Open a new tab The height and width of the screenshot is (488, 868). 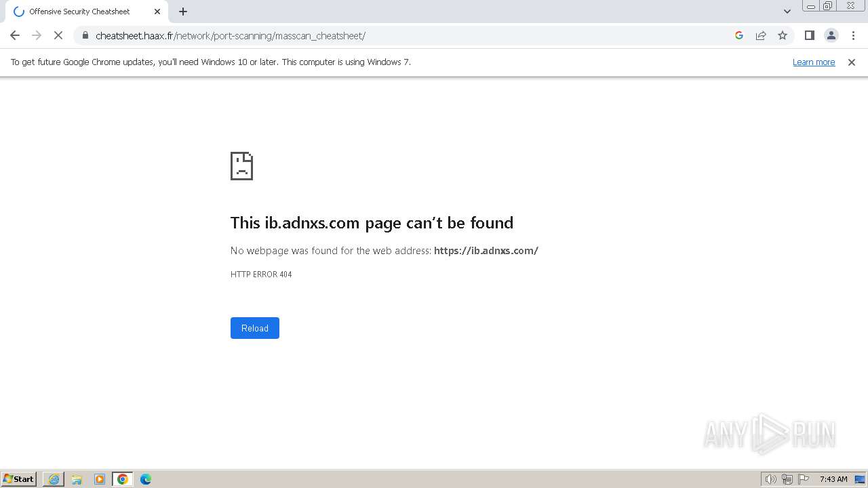[183, 12]
